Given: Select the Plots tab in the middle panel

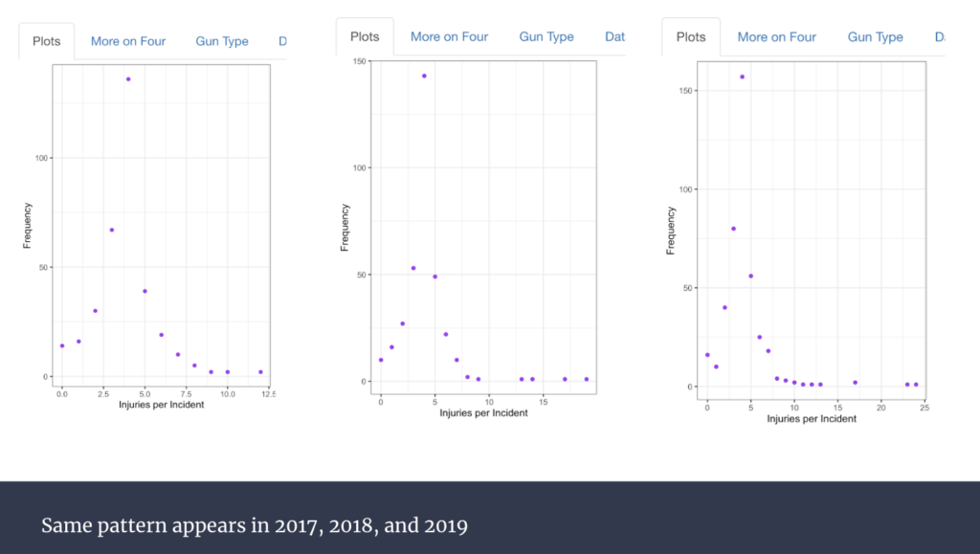Looking at the screenshot, I should coord(365,37).
